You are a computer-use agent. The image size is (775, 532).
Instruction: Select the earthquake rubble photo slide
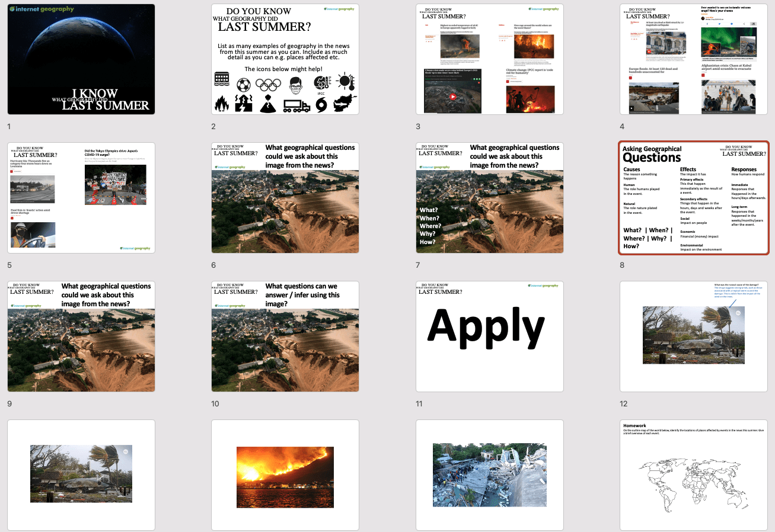point(490,475)
